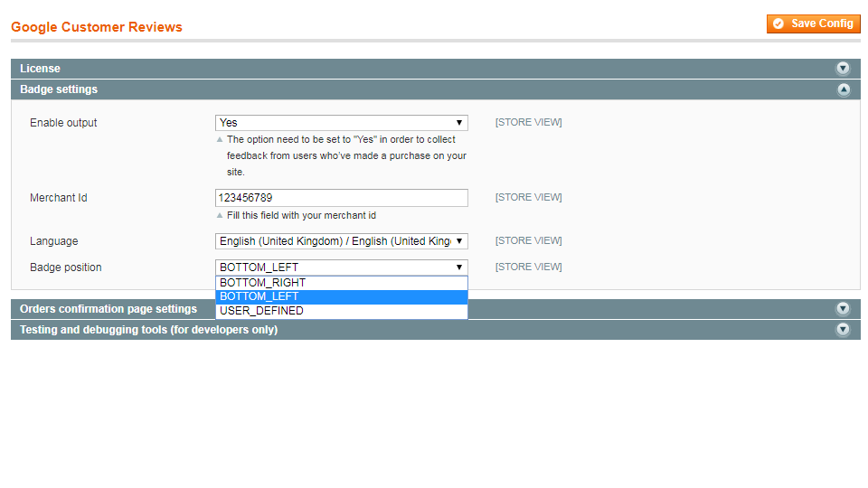Click STORE VIEW text beside Merchant Id

pos(529,198)
